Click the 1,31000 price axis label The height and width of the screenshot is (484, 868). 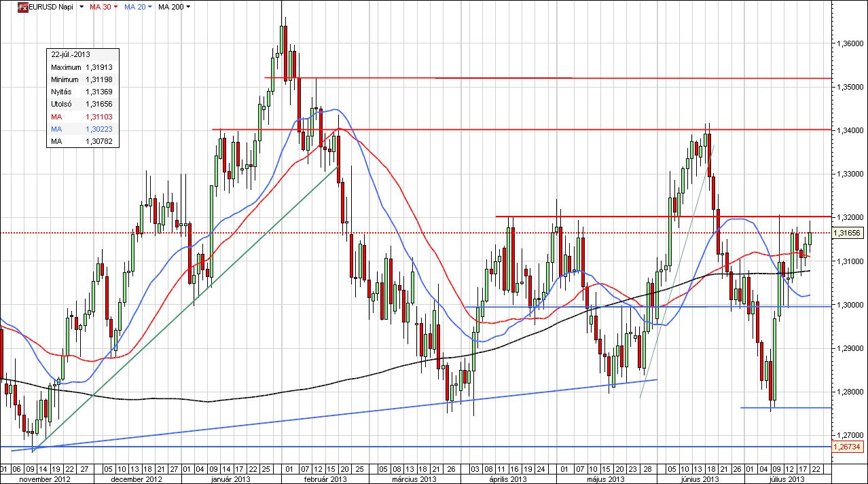point(849,261)
